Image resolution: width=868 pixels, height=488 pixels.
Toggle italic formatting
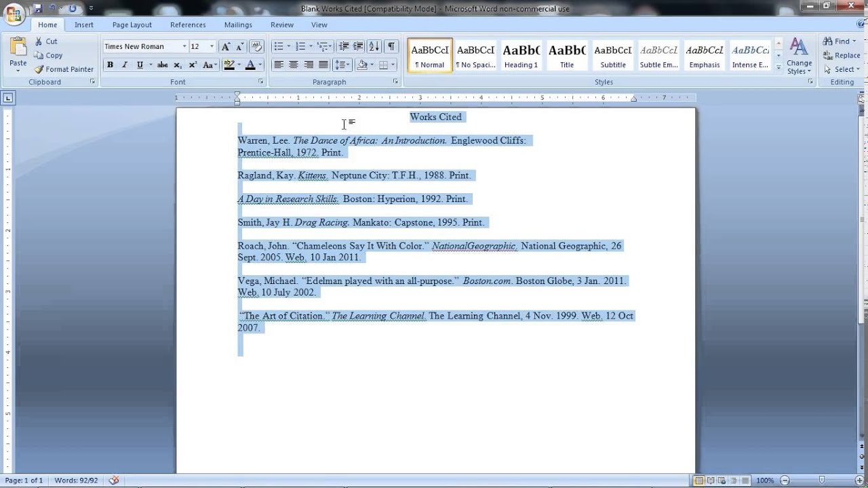pos(125,65)
